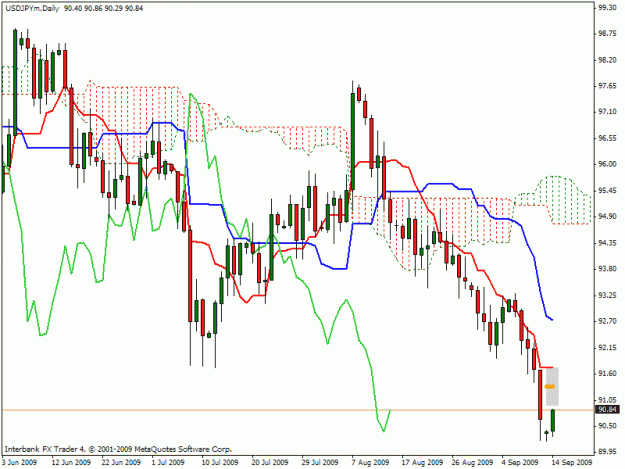
Task: Click the 14 Sep 2009 date label
Action: pos(573,462)
